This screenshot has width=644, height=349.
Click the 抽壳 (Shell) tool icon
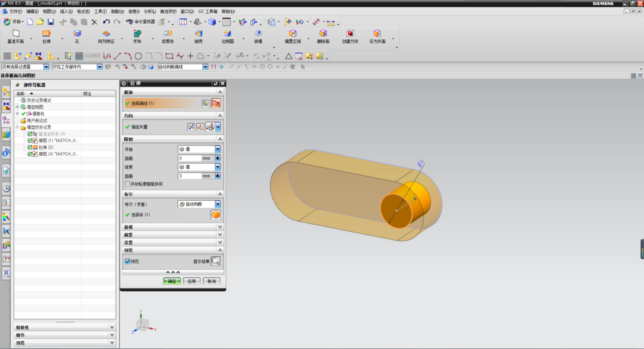[198, 34]
